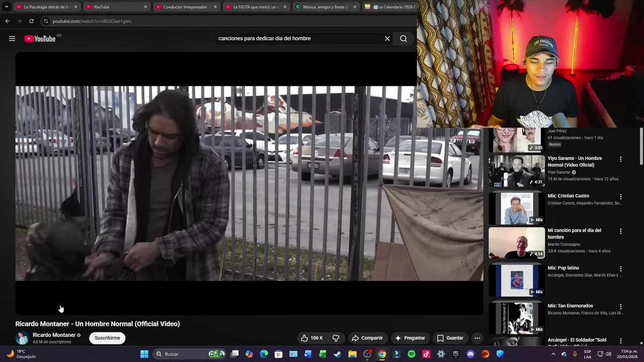
Task: Open Task View on taskbar
Action: (234, 354)
